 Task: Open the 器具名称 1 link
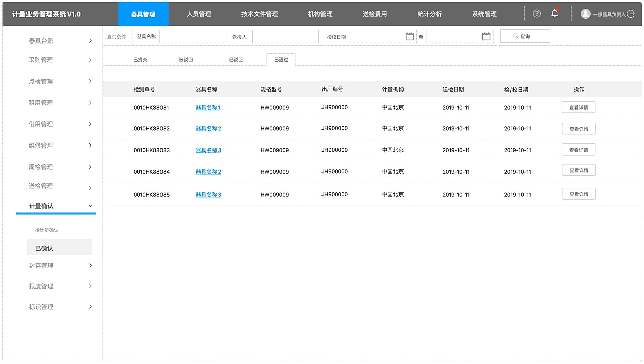coord(208,108)
